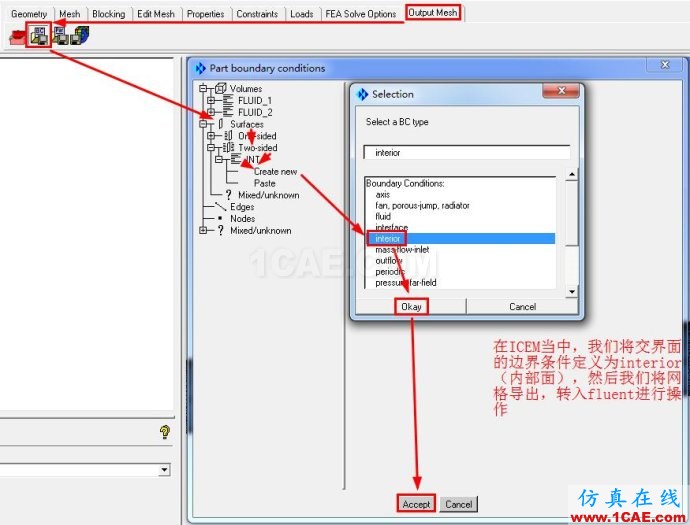Open the Edit parameters toolbar icon

[x=60, y=36]
